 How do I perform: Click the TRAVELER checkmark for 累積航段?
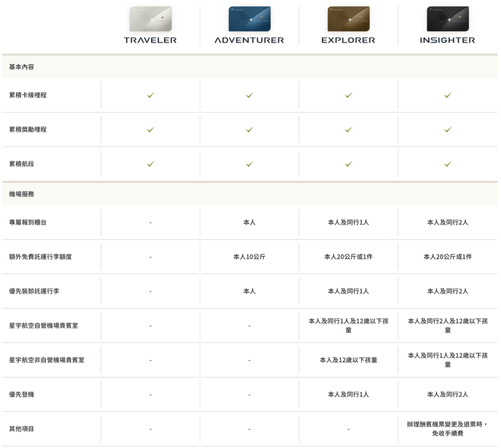[x=150, y=164]
